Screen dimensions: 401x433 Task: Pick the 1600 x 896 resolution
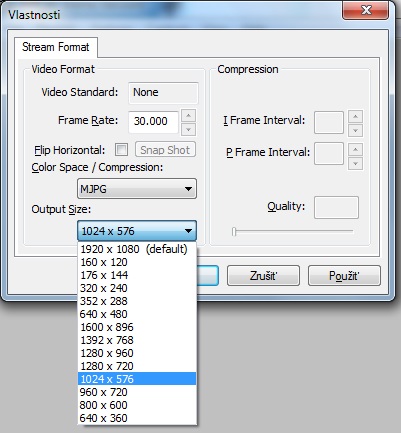(137, 327)
